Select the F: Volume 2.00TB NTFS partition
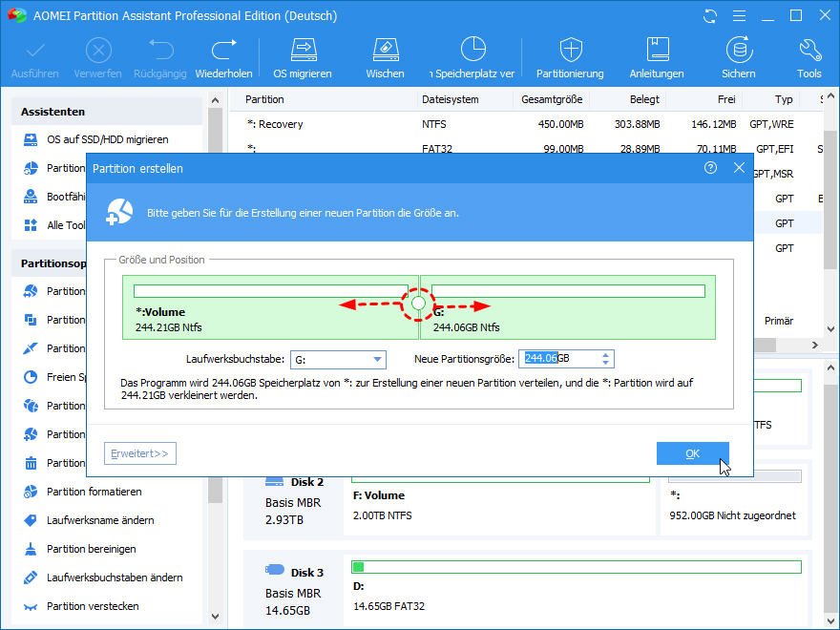 [x=500, y=505]
